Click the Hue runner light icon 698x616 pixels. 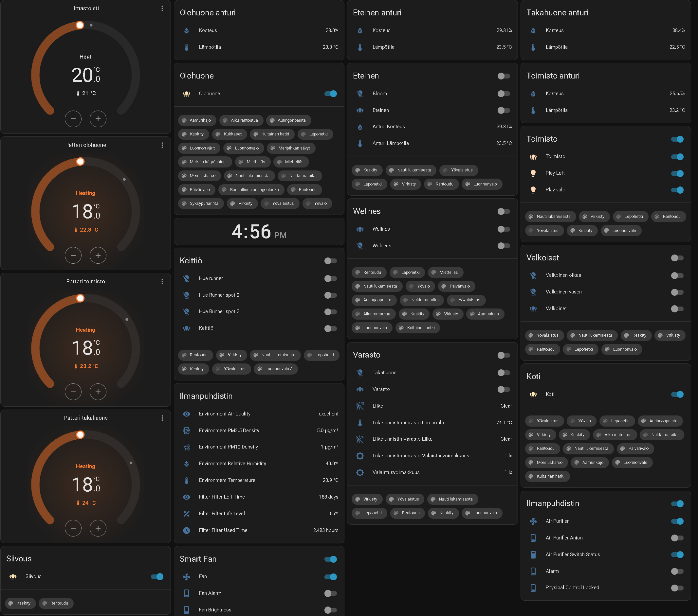[187, 278]
